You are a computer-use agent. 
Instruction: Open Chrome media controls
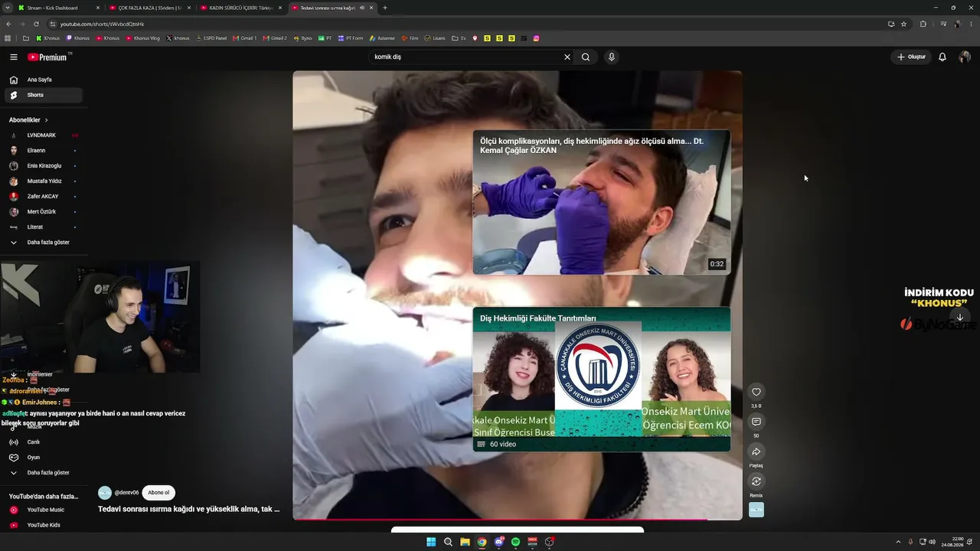[943, 24]
